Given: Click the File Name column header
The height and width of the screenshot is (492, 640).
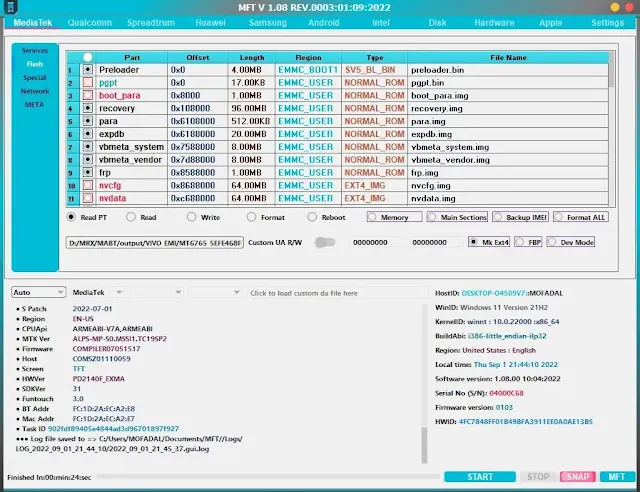Looking at the screenshot, I should click(508, 58).
